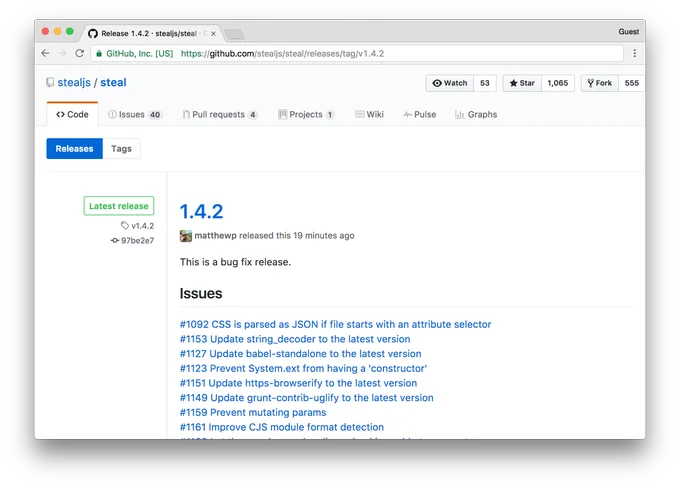The width and height of the screenshot is (680, 488).
Task: Reload the page with refresh icon
Action: (79, 53)
